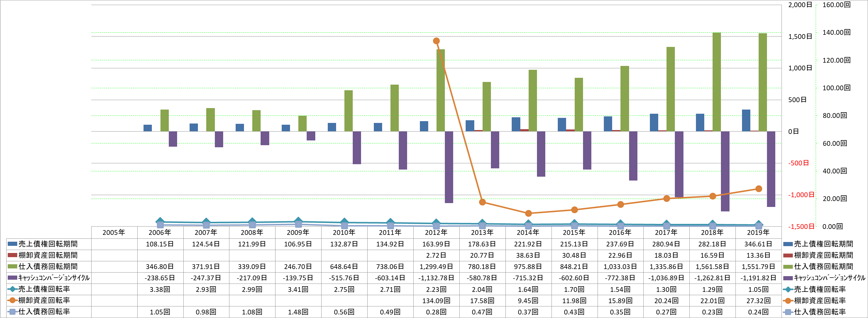Click right legend entry 売上債権回転期間
868x318 pixels.
(818, 244)
